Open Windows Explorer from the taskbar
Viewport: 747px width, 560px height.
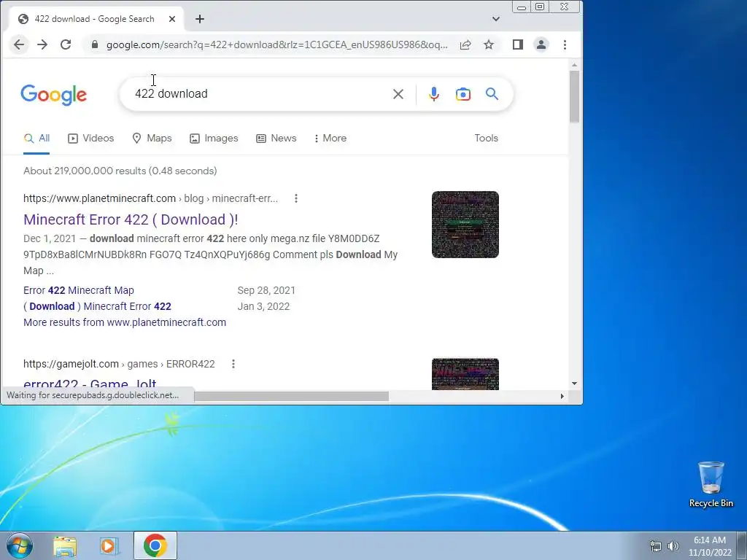coord(65,545)
